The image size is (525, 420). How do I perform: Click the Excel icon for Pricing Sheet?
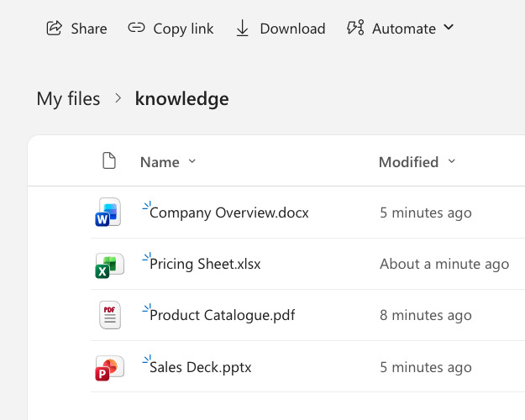[x=109, y=265]
